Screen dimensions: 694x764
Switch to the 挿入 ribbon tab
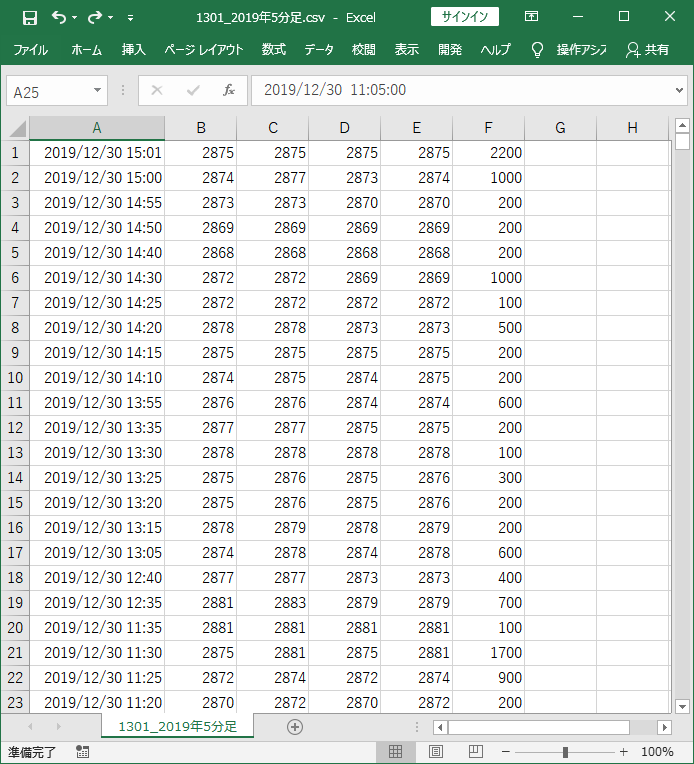tap(133, 49)
